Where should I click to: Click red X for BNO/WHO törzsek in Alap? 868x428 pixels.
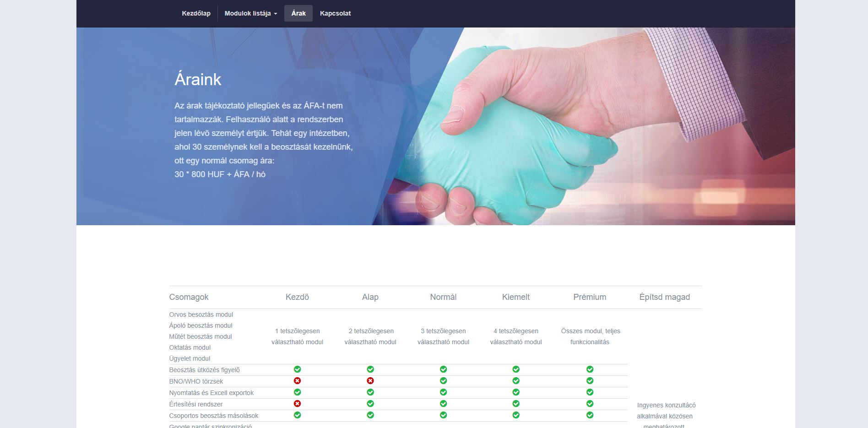coord(370,381)
